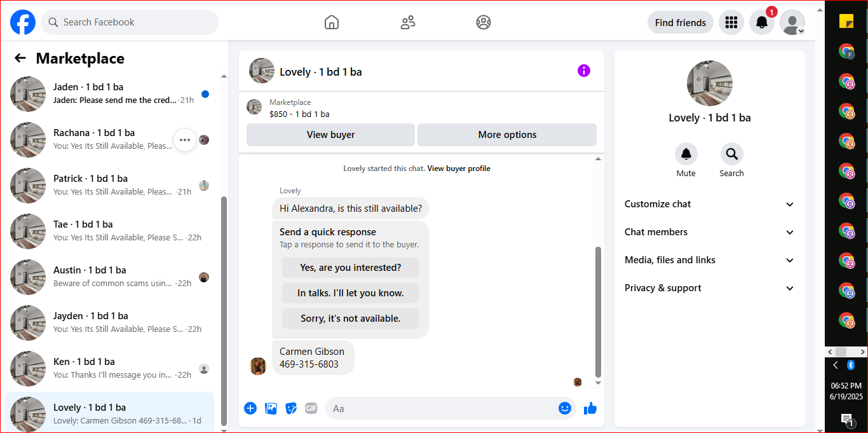Click the More options button
Screen dimensions: 868x433
(x=507, y=135)
